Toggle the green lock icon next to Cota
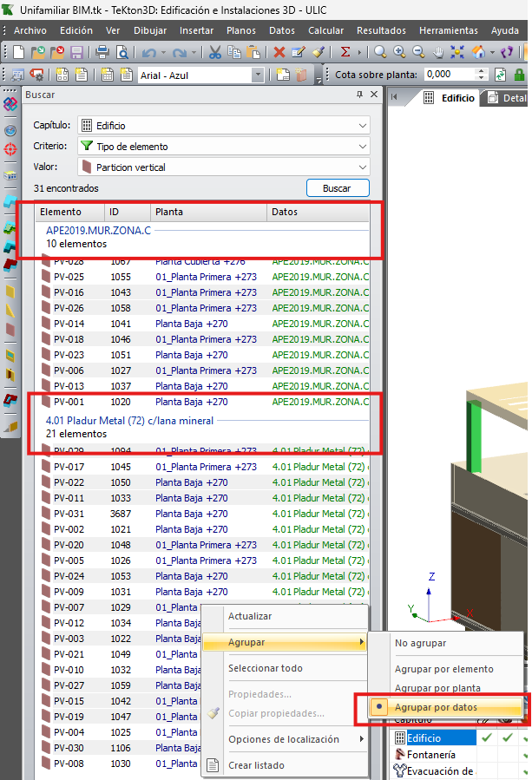This screenshot has height=780, width=532. (x=500, y=75)
